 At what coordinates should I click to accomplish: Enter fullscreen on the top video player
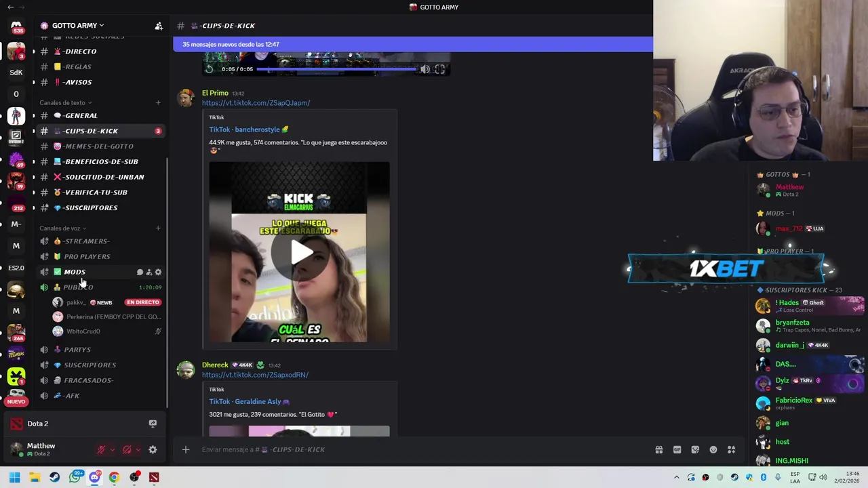[x=439, y=69]
